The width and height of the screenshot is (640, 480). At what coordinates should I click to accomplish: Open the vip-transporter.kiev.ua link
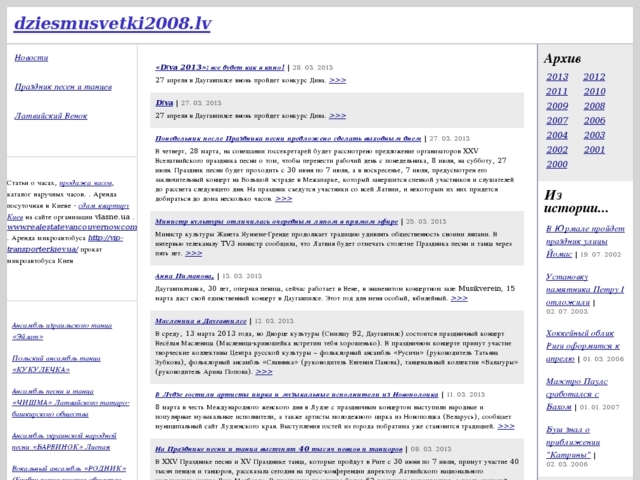65,244
